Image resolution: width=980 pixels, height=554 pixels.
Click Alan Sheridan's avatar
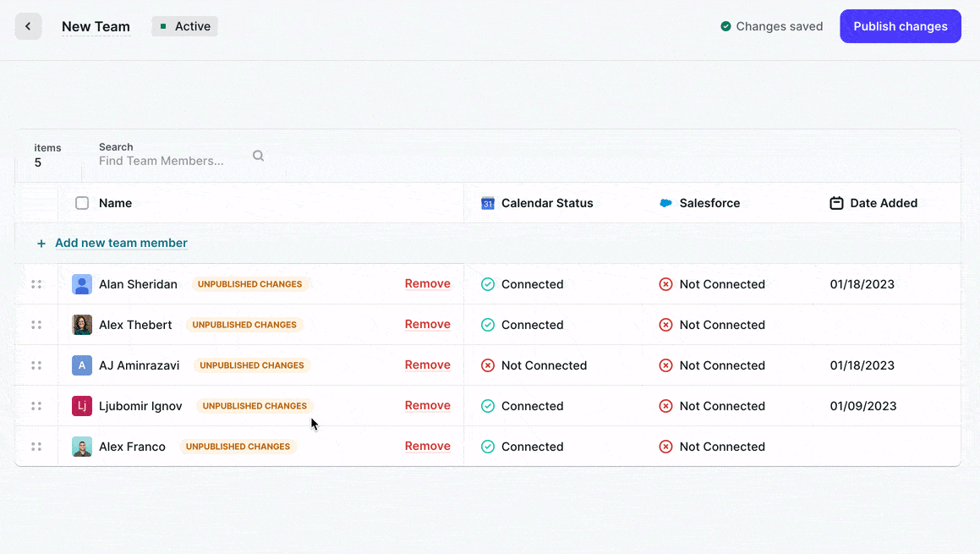point(82,284)
